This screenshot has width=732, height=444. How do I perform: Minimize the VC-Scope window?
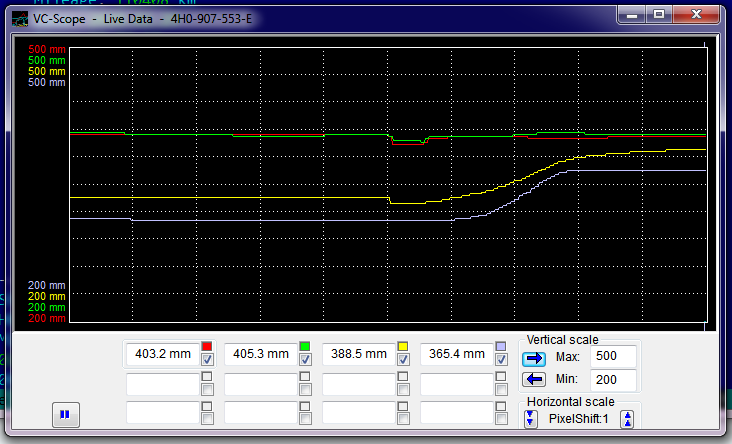pos(632,14)
